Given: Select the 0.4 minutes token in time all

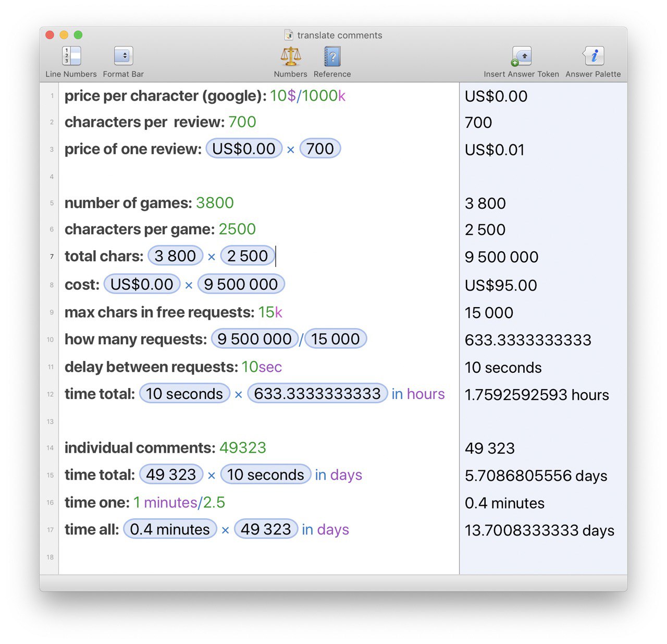Looking at the screenshot, I should pyautogui.click(x=170, y=529).
